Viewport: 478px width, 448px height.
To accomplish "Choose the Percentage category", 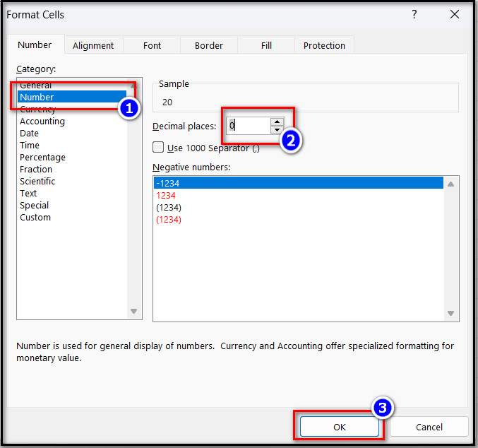I will click(42, 158).
